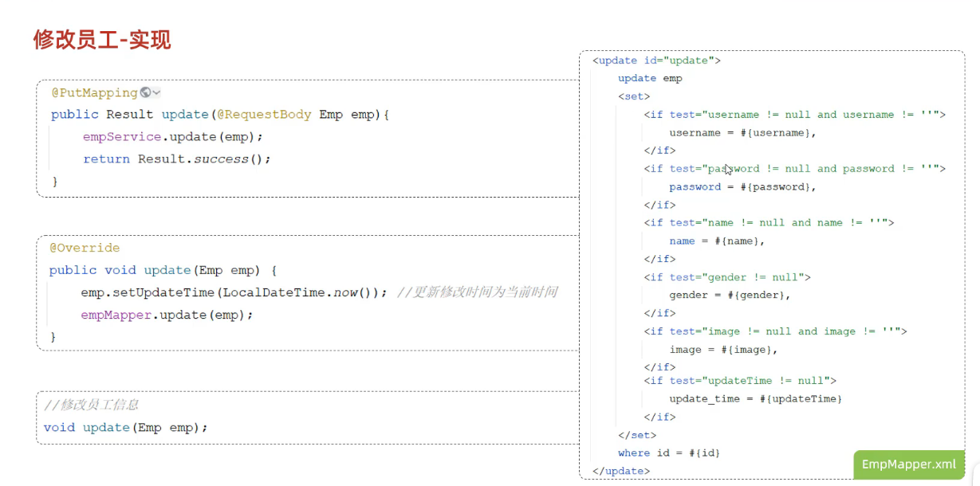Click the @RequestBody annotation in the controller
Screen dimensions: 980x486
264,115
